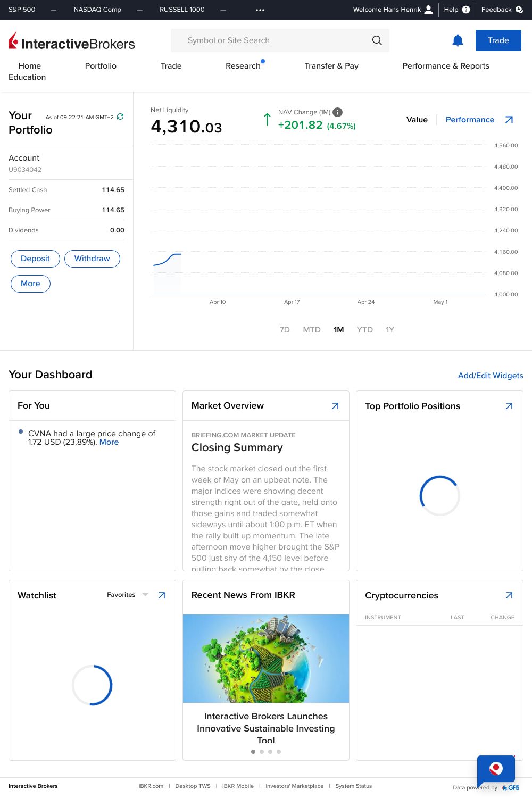Expand the Watchlist Favorites dropdown

point(145,595)
